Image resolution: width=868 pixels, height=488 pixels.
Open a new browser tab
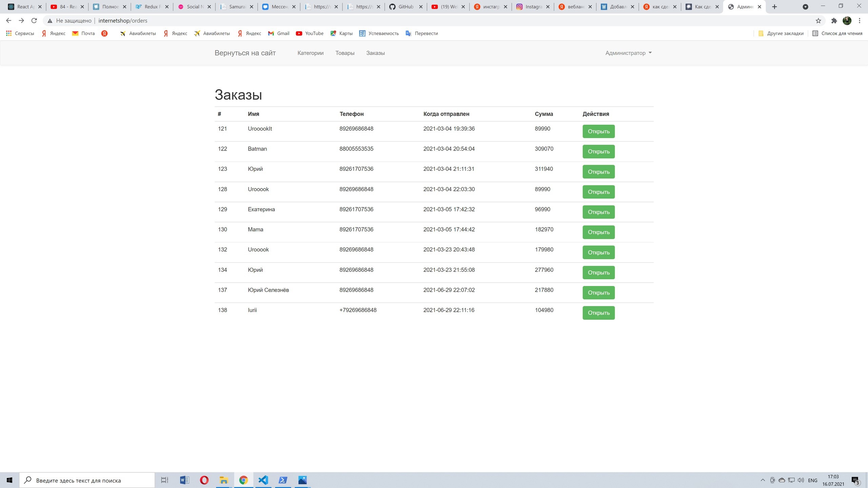pos(774,7)
